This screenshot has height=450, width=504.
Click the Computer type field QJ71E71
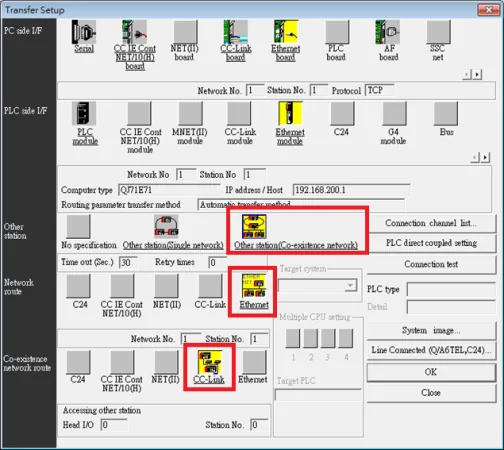coord(169,190)
